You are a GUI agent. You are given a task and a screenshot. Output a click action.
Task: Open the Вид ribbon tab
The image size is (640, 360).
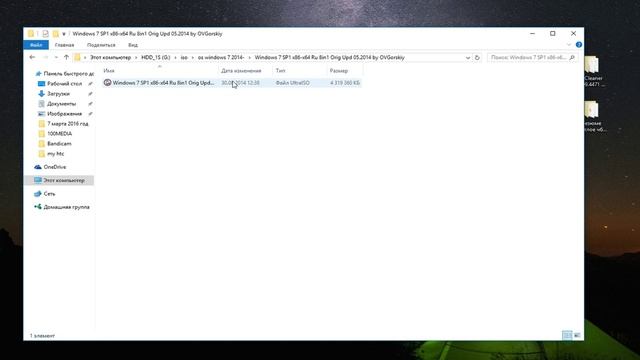(133, 45)
